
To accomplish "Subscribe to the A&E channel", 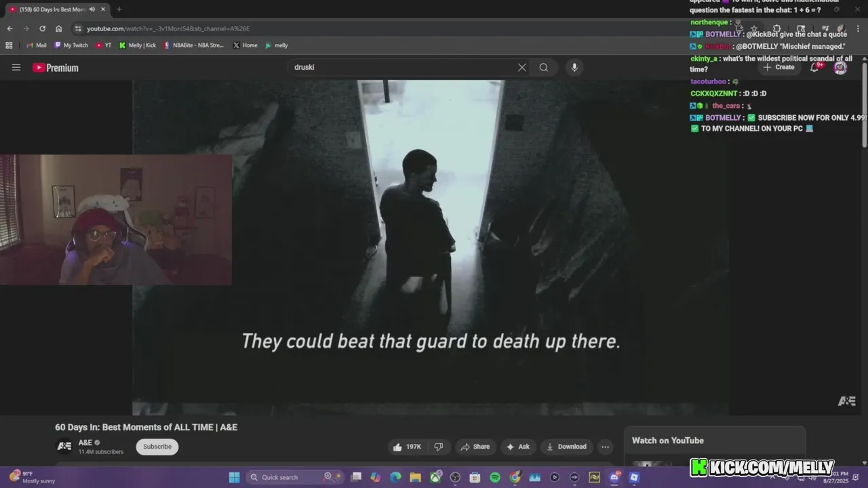I will pos(157,447).
